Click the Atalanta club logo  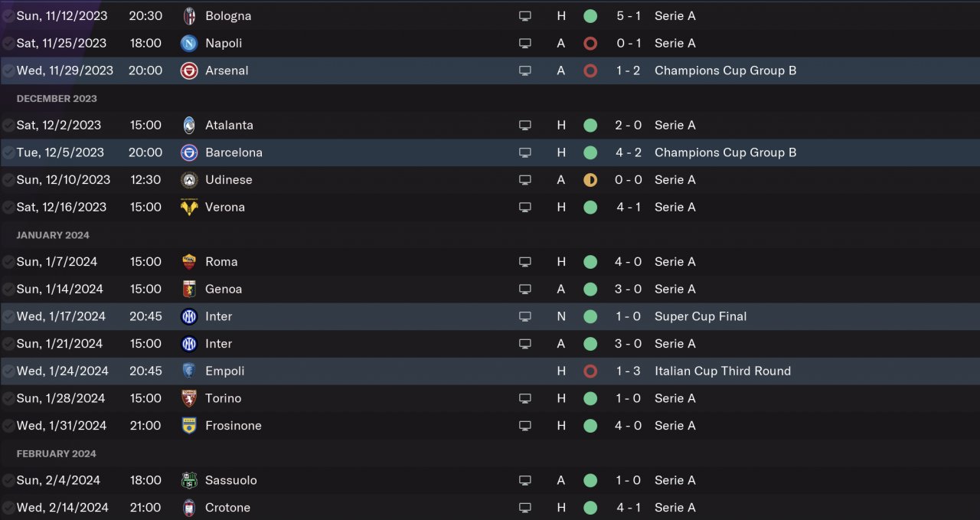[x=189, y=126]
